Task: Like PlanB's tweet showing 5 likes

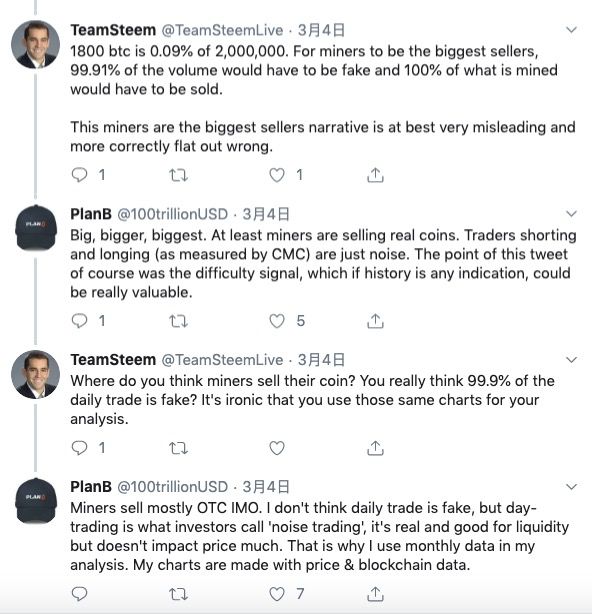Action: point(277,321)
